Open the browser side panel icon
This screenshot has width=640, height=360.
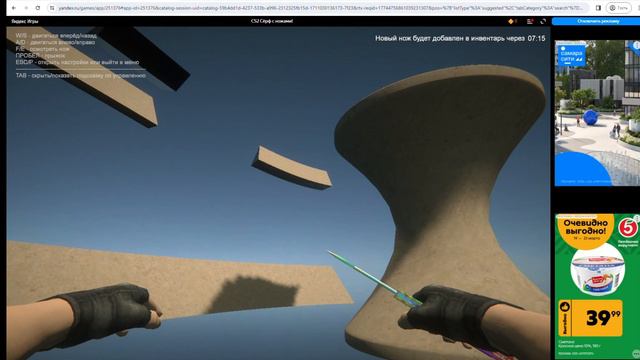[x=598, y=8]
